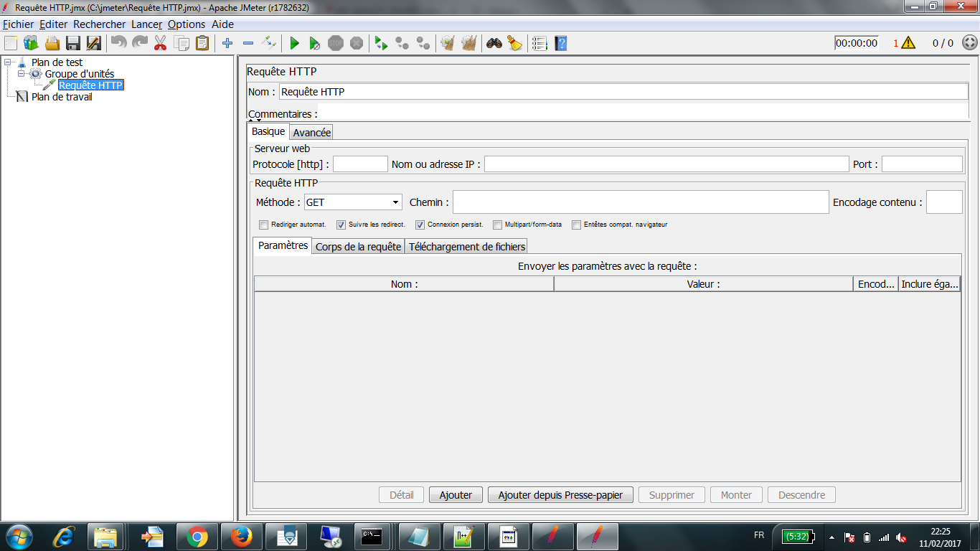980x551 pixels.
Task: Click the Stop test icon
Action: point(334,43)
